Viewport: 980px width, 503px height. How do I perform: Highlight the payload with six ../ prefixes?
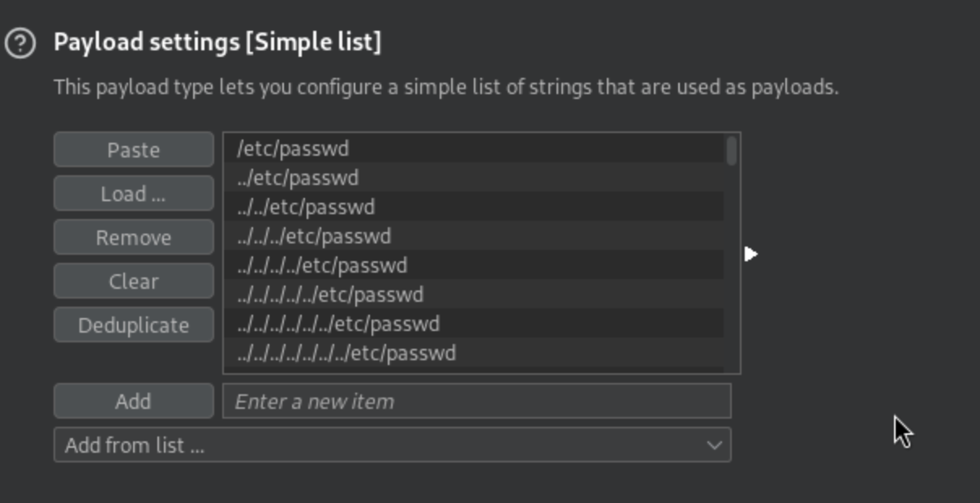[x=338, y=324]
